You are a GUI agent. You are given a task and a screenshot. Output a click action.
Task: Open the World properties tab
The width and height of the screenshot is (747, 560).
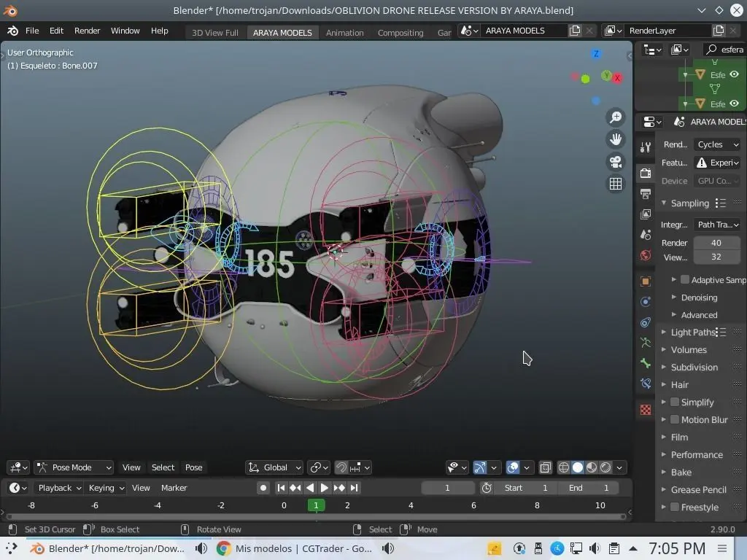click(646, 255)
